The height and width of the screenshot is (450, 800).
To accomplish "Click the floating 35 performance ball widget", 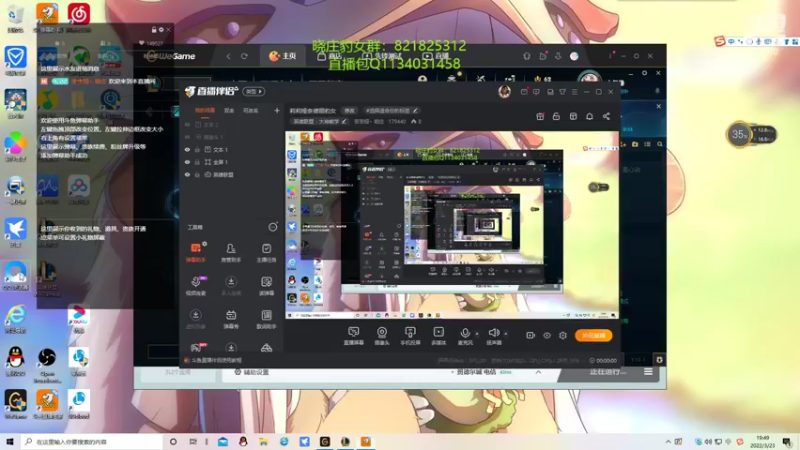I will (x=739, y=135).
